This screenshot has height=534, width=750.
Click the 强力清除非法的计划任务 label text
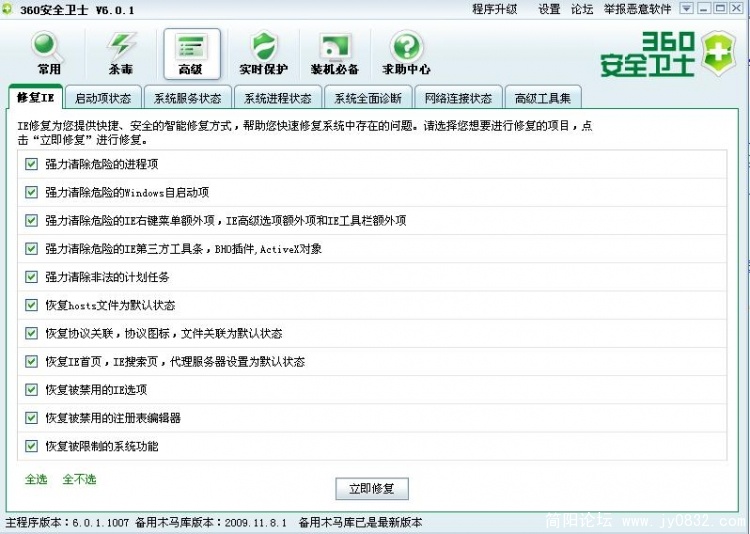[x=107, y=277]
